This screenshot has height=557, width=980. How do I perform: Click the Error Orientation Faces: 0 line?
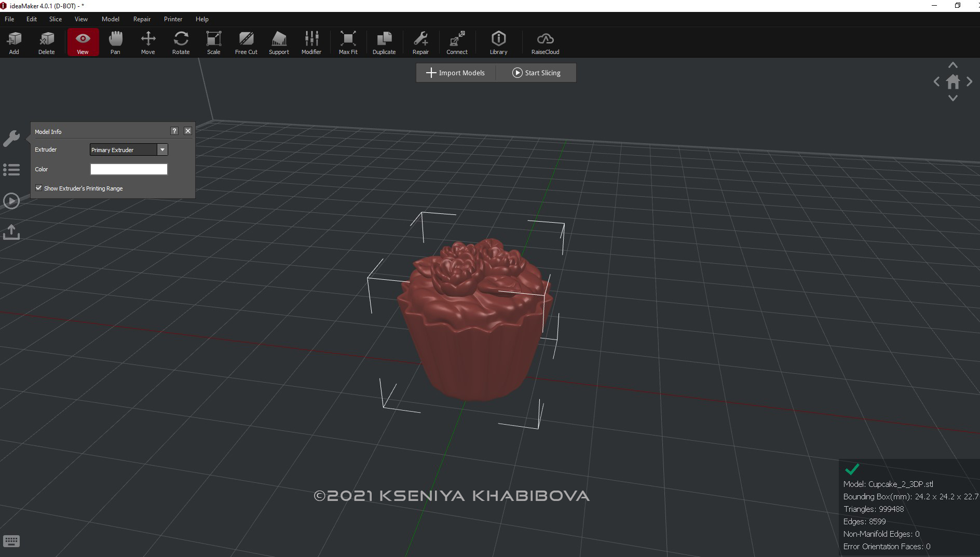pos(887,546)
